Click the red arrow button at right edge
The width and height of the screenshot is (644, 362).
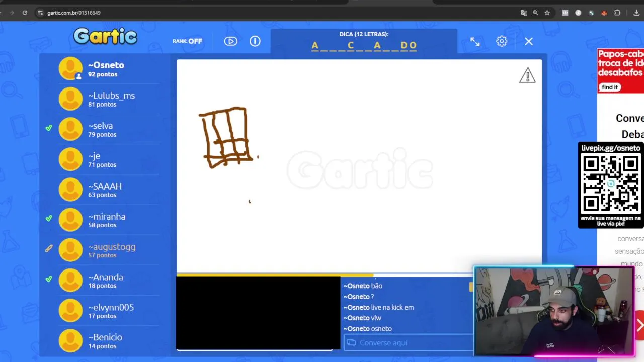639,326
